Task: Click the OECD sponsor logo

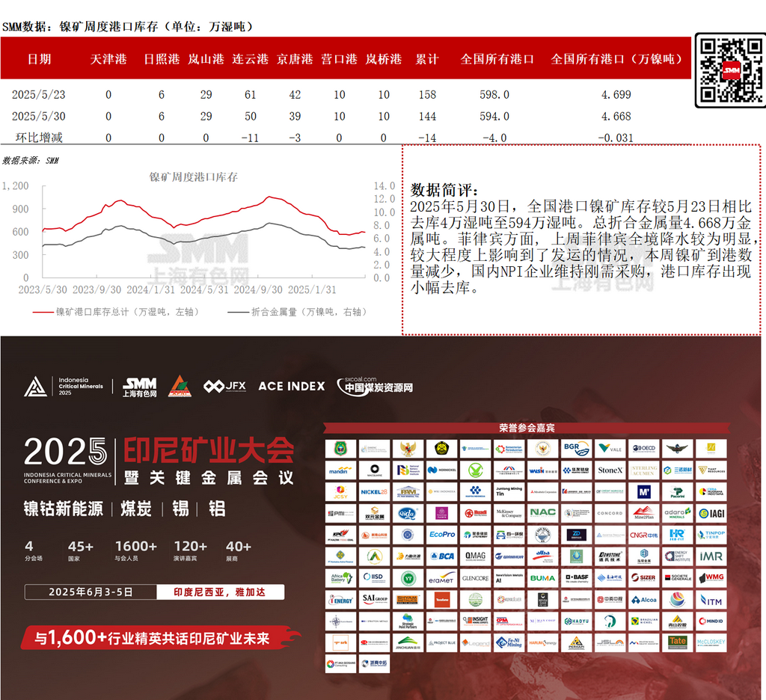Action: 644,449
